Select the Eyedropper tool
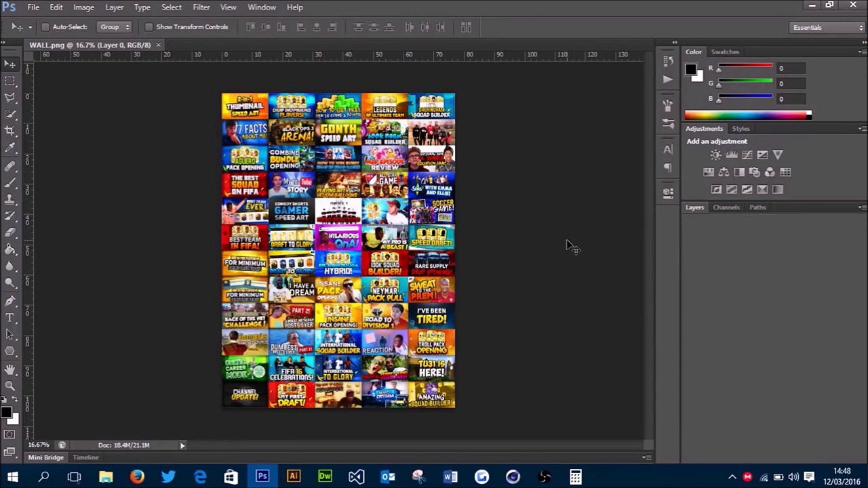The image size is (868, 488). coord(10,148)
